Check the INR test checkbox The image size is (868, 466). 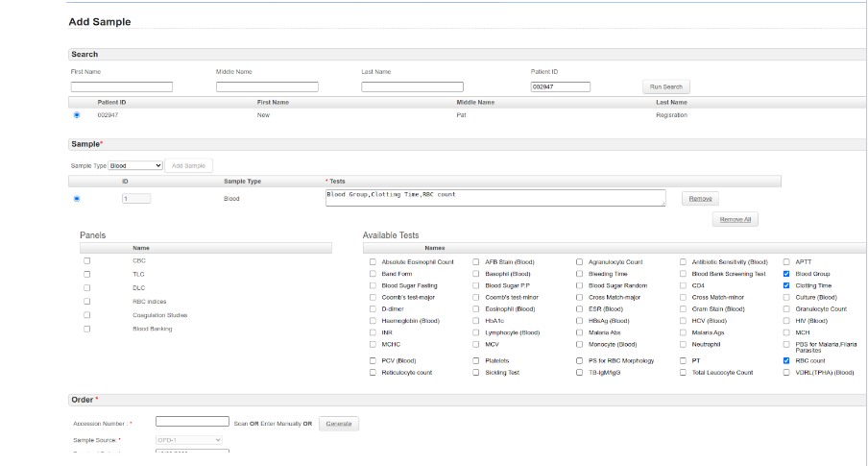(373, 333)
